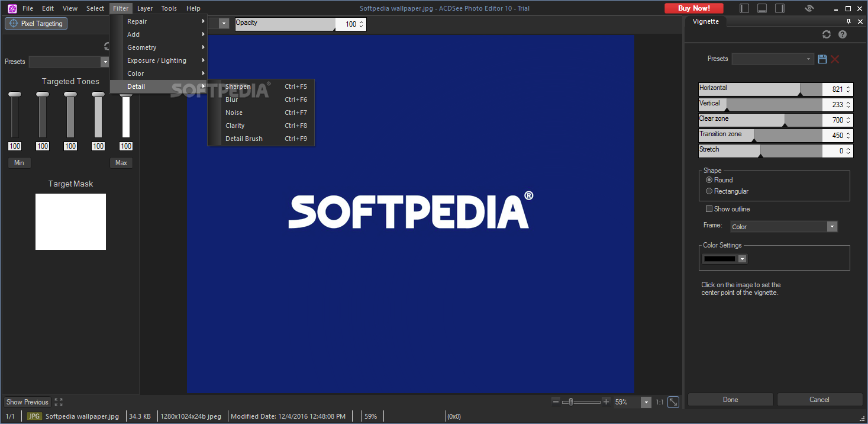Click the Clear zone slider bar
Screen dimensions: 868x424
[760, 120]
